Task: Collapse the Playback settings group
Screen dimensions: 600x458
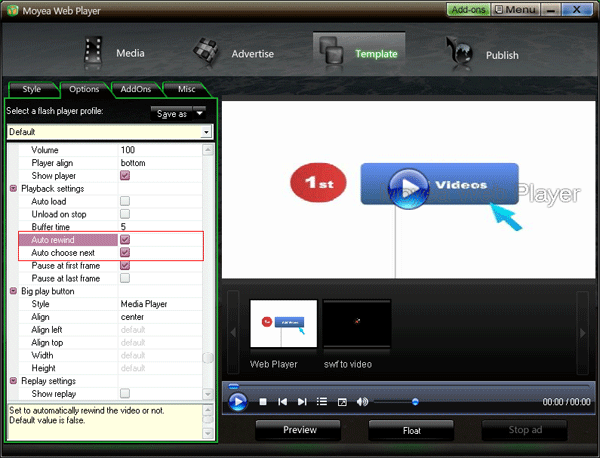Action: point(13,189)
